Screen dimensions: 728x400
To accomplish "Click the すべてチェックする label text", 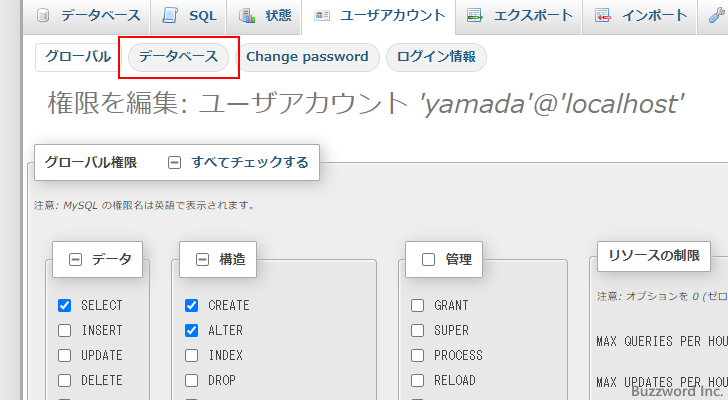I will pyautogui.click(x=250, y=162).
